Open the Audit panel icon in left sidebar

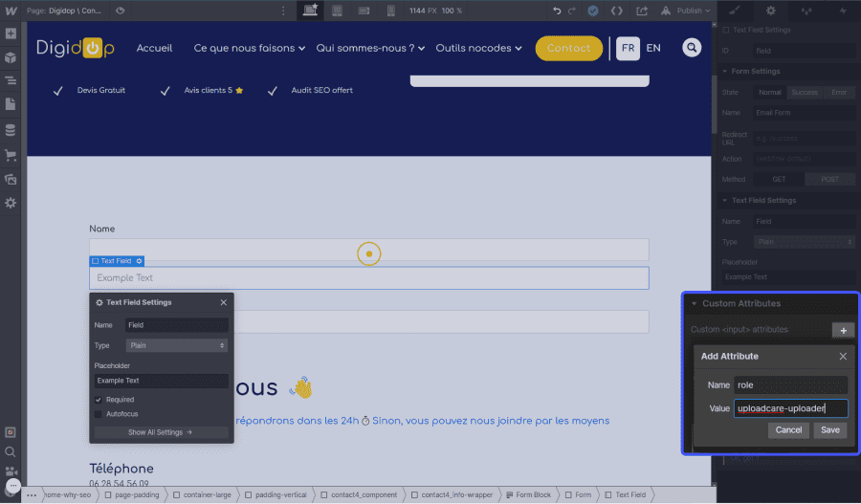11,432
